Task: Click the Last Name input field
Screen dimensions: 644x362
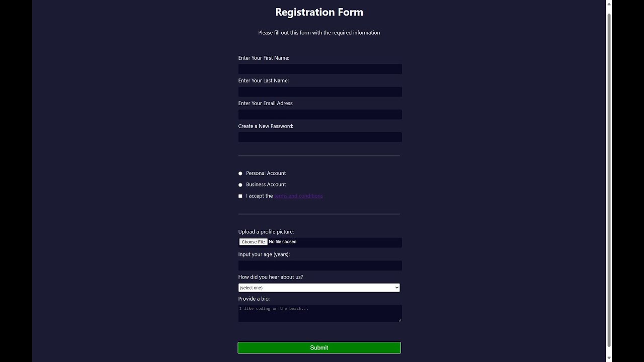Action: tap(319, 92)
